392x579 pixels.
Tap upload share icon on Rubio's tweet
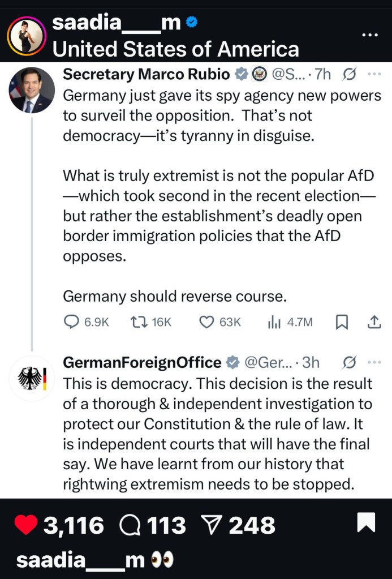click(374, 322)
